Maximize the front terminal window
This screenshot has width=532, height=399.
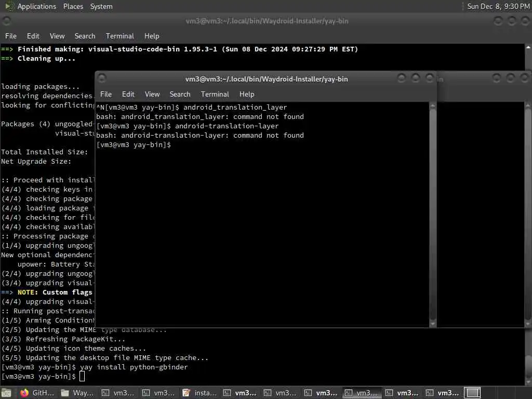[x=416, y=78]
